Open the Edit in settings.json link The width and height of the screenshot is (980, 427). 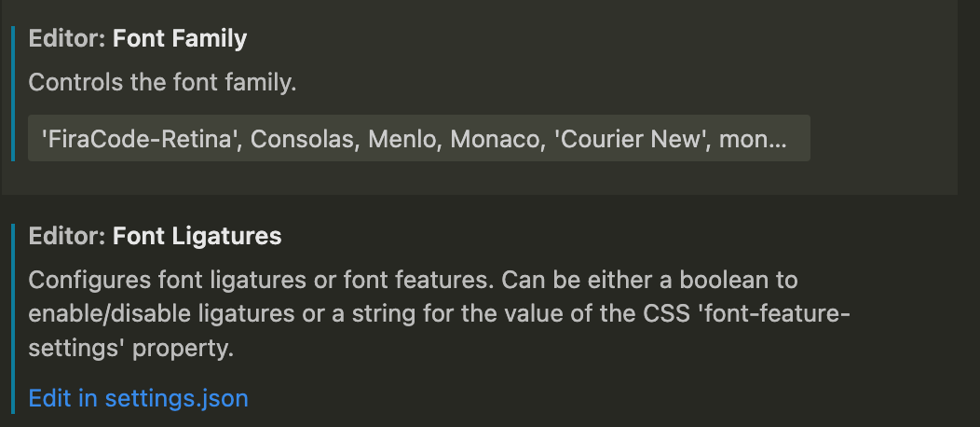[138, 398]
